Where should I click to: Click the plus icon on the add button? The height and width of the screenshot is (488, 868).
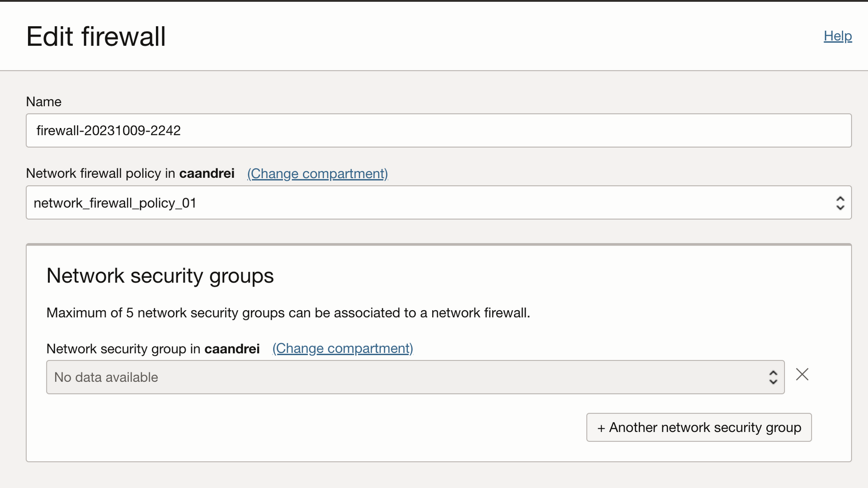601,428
